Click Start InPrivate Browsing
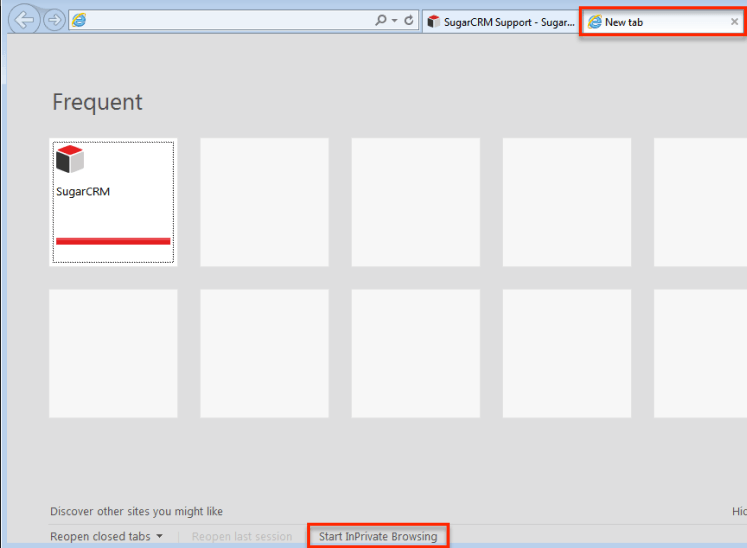Screen dimensions: 747x548 point(378,537)
